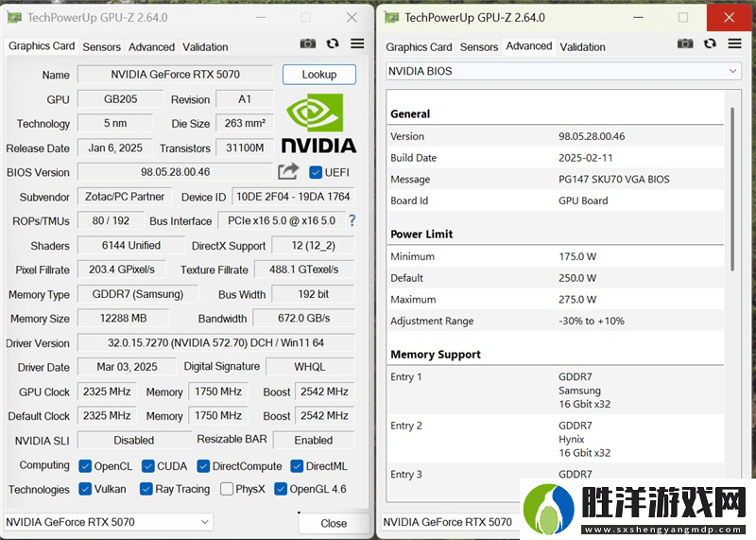756x540 pixels.
Task: Click Maximum power limit 275.0 W
Action: [577, 299]
